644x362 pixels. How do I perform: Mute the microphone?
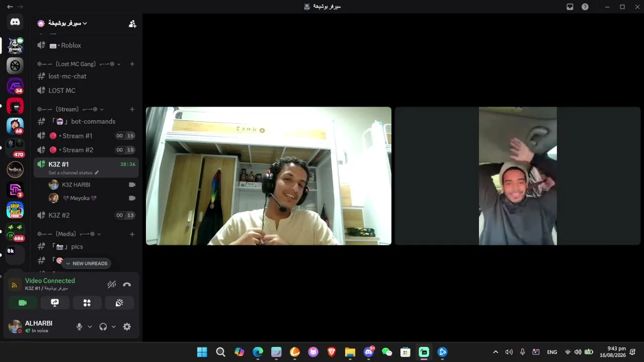[79, 327]
